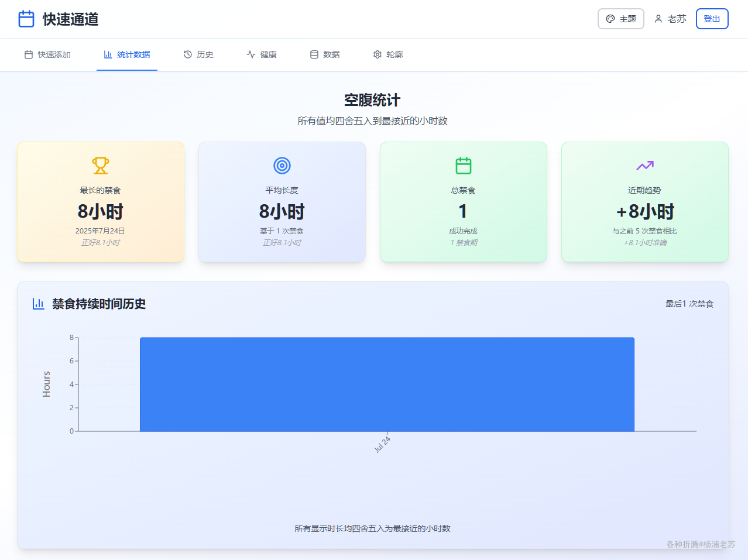748x560 pixels.
Task: Click the blue bar in the chart
Action: (x=387, y=384)
